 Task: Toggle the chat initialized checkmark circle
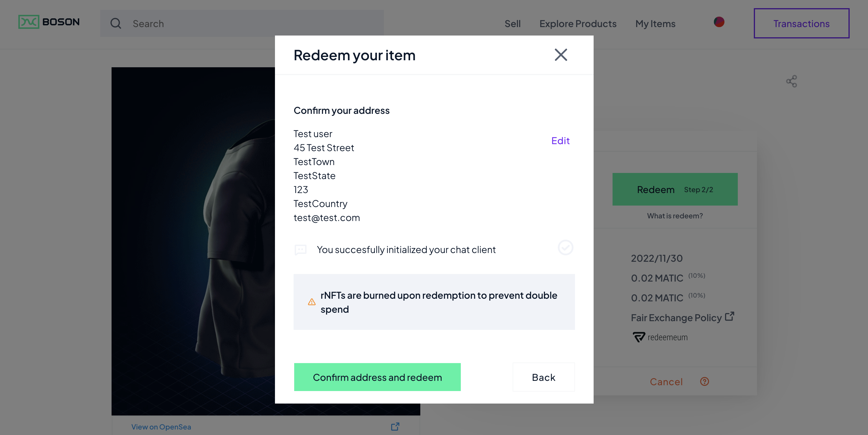(565, 248)
